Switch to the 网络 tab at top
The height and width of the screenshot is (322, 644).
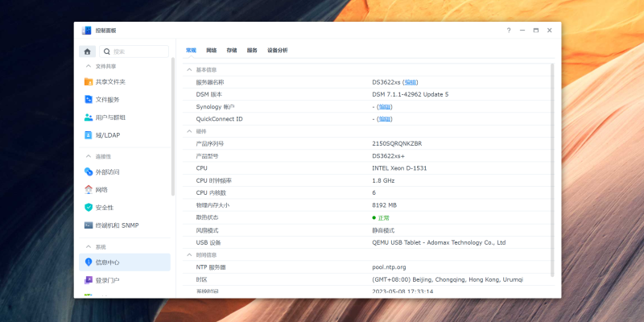coord(211,50)
